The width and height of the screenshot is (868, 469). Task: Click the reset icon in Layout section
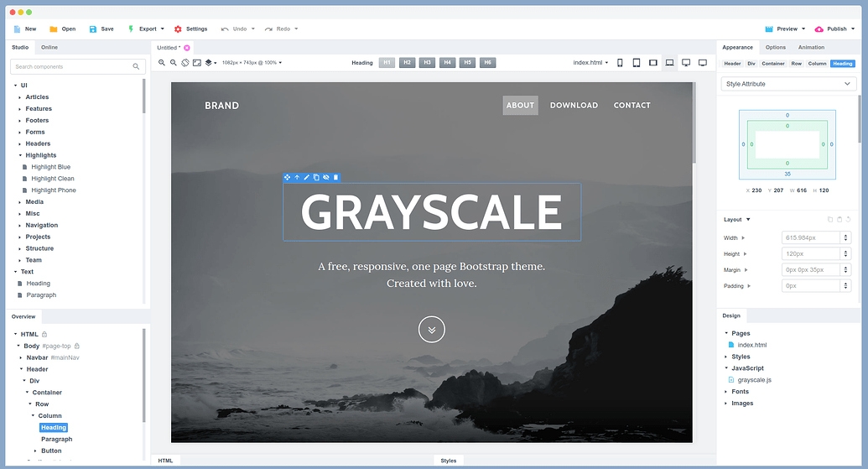click(x=848, y=219)
